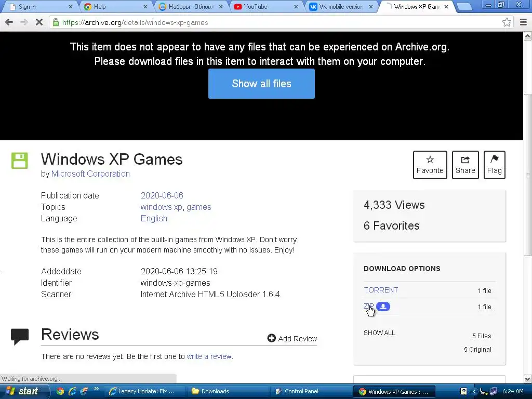Click the scrollbar down arrow

[528, 379]
